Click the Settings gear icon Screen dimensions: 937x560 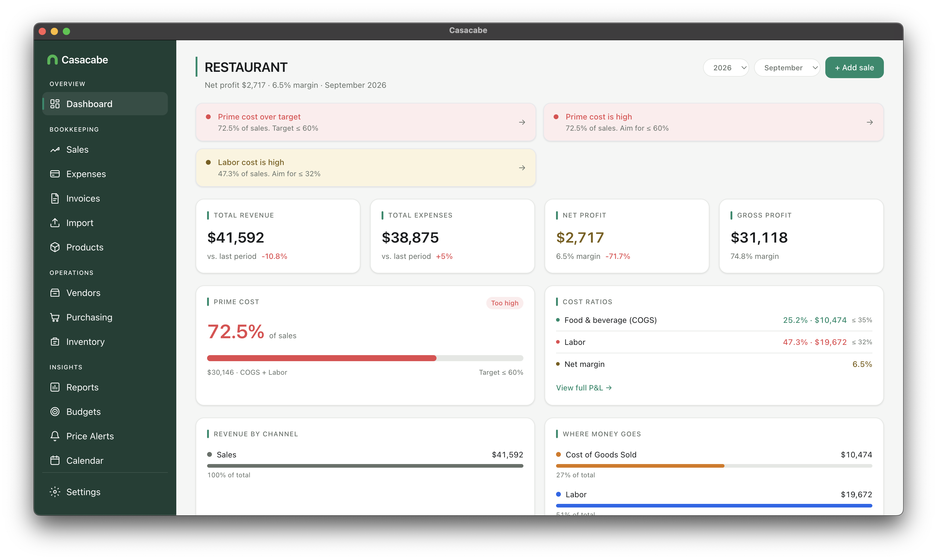pyautogui.click(x=55, y=492)
